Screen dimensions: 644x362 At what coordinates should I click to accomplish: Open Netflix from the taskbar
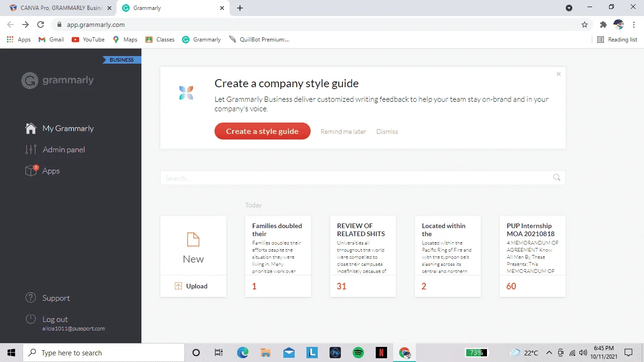381,353
